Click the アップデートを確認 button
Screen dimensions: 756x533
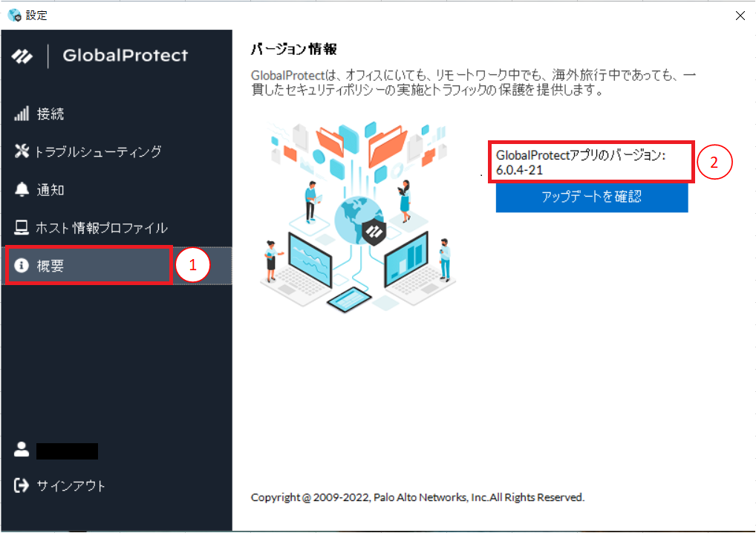tap(592, 197)
